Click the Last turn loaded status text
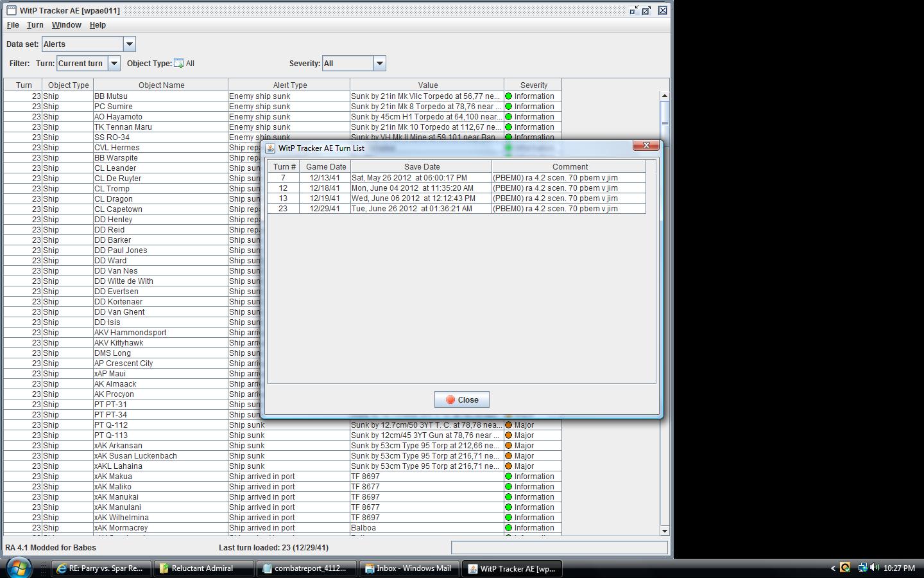The image size is (924, 578). tap(273, 548)
